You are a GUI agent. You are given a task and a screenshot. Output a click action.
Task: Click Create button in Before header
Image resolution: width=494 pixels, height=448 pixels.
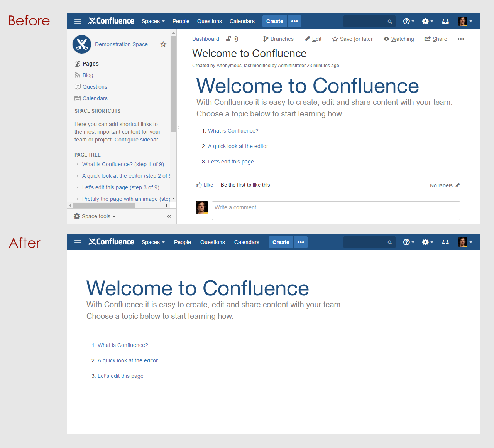[x=275, y=21]
